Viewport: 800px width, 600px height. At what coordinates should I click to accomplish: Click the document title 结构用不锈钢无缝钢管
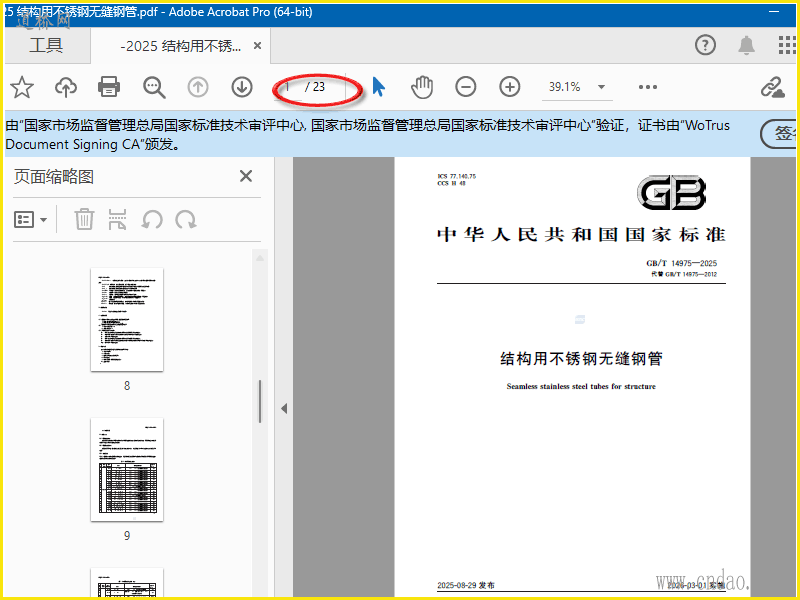point(581,359)
